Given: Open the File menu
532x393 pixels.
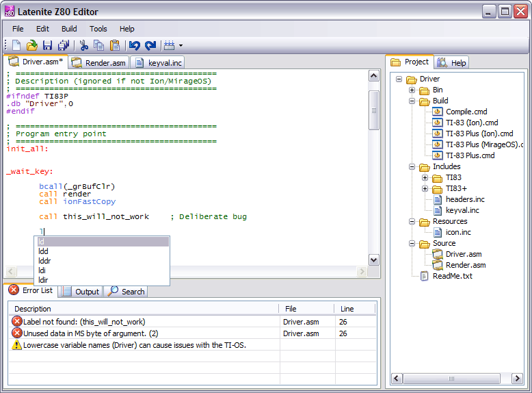Looking at the screenshot, I should 18,29.
